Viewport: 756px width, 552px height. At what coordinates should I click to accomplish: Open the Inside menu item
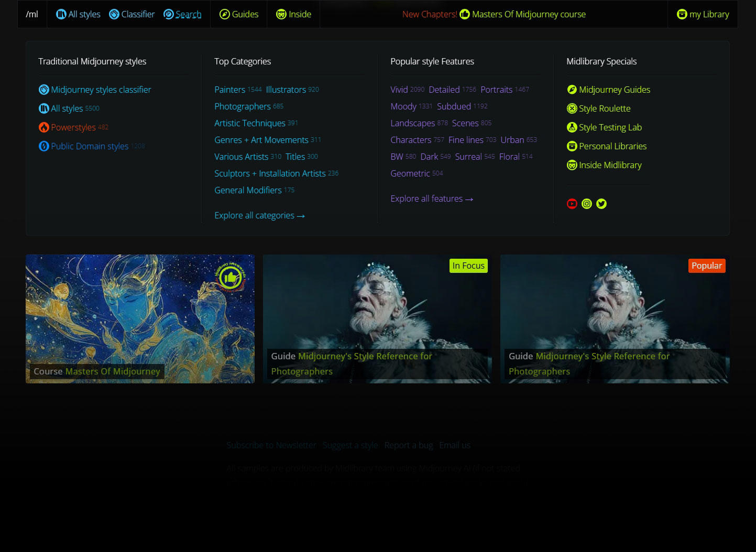point(293,14)
